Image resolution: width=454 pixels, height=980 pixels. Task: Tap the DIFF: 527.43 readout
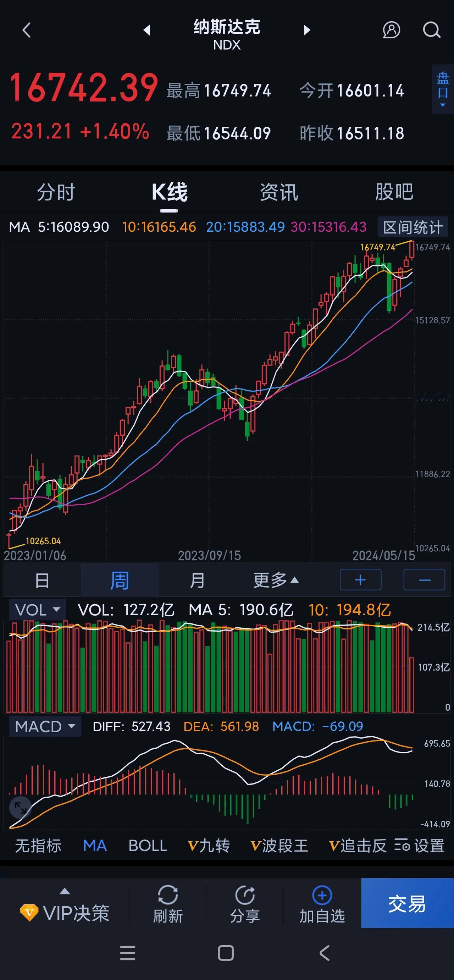pyautogui.click(x=132, y=727)
